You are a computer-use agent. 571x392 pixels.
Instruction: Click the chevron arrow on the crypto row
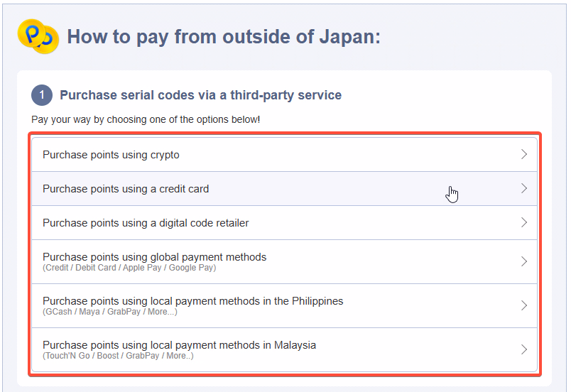524,154
